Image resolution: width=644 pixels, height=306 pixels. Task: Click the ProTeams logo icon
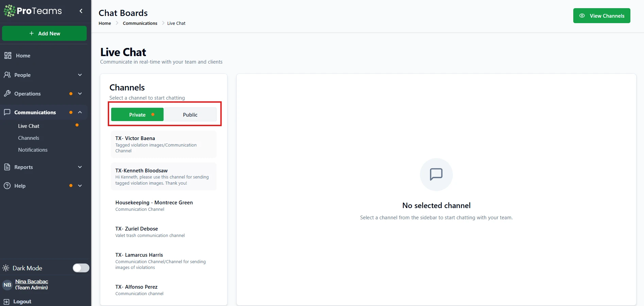pos(10,11)
